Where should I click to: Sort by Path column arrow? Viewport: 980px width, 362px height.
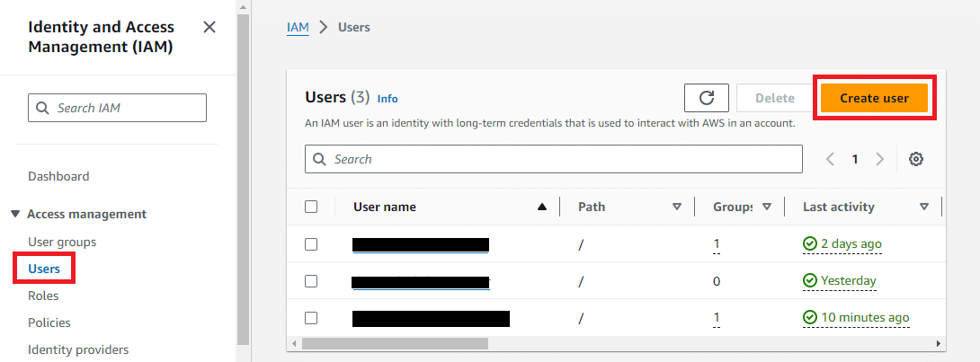coord(676,207)
